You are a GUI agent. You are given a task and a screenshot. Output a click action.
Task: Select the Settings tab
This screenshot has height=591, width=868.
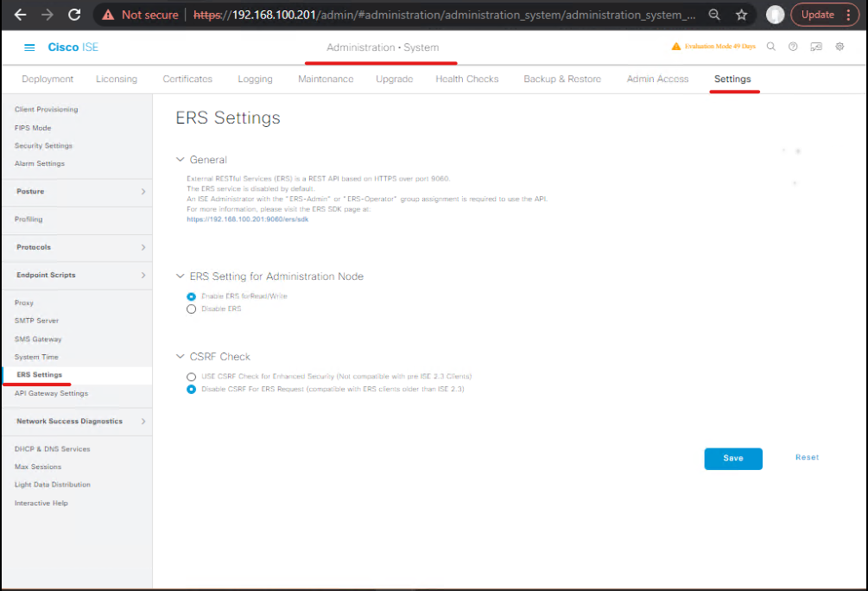[x=732, y=79]
